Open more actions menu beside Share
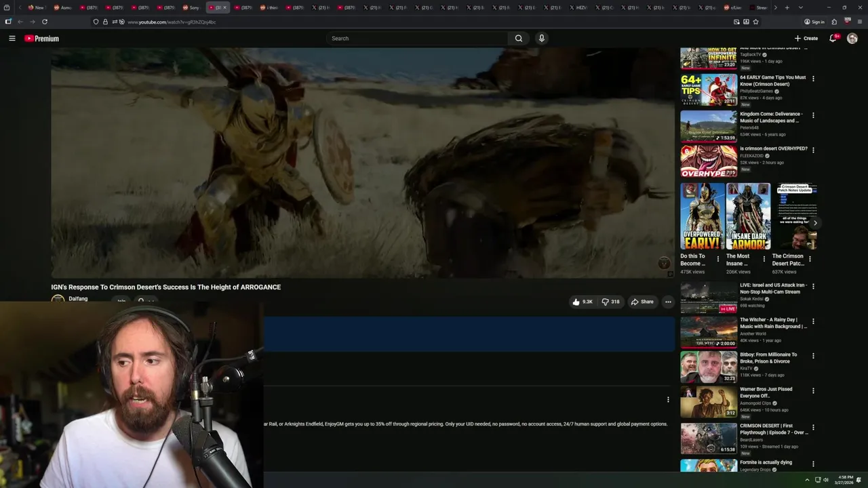868x488 pixels. 668,302
